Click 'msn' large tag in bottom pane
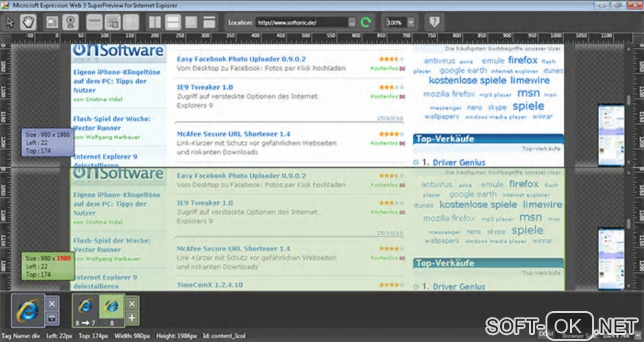This screenshot has width=644, height=342. (530, 217)
